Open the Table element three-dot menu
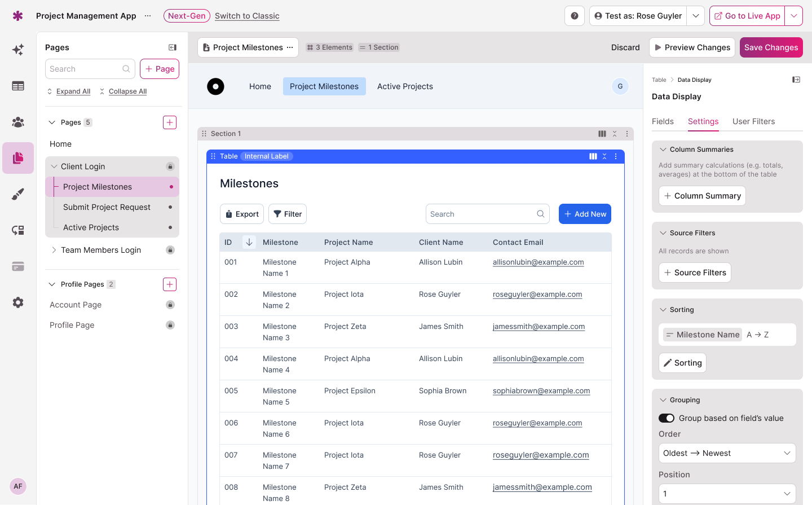Screen dimensions: 812x505 616,156
